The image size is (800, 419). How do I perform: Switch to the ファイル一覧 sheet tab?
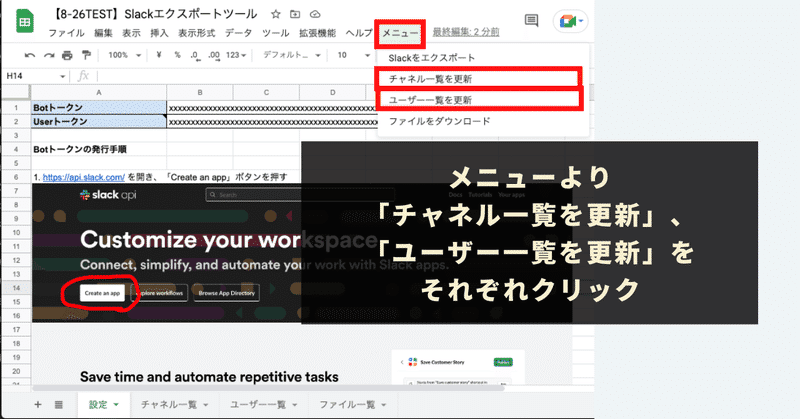[x=347, y=405]
